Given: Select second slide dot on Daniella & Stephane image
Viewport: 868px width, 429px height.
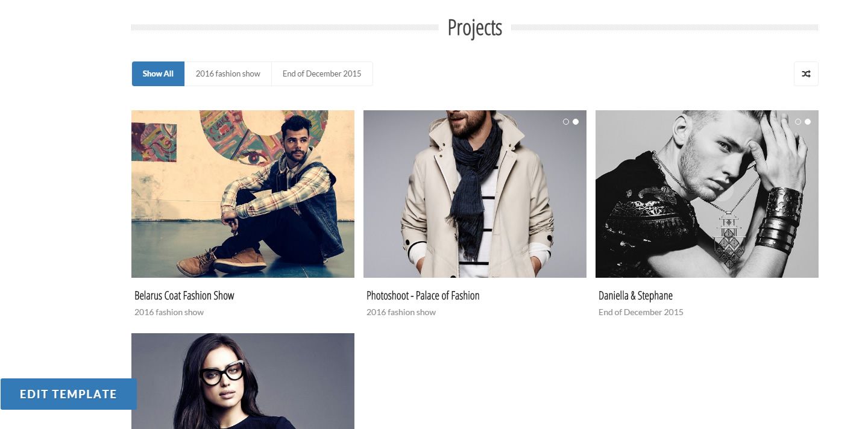Looking at the screenshot, I should click(808, 122).
